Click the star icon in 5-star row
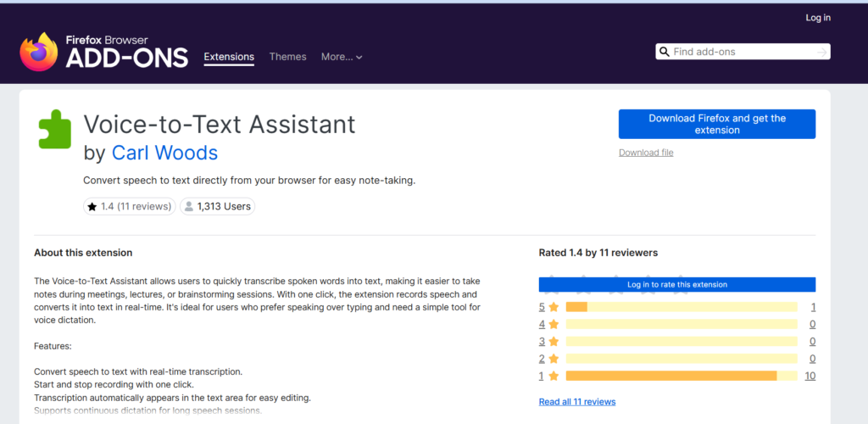This screenshot has height=424, width=868. [x=554, y=307]
